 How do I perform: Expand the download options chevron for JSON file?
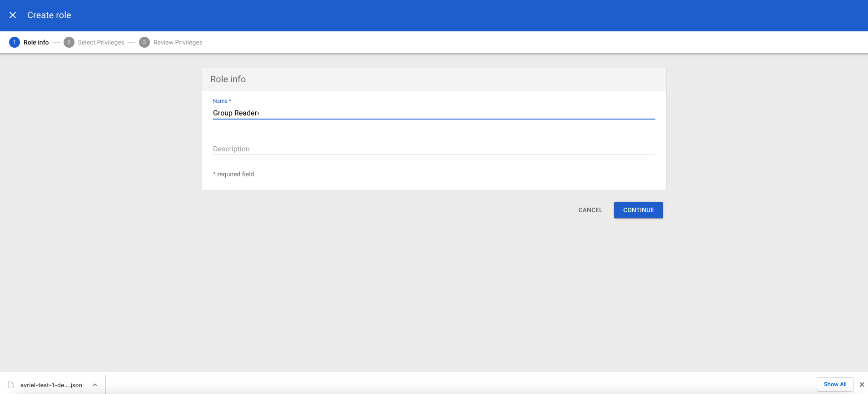coord(95,385)
